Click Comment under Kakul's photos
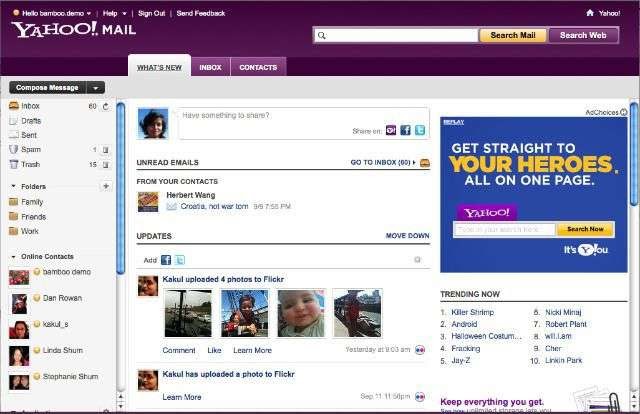 tap(179, 350)
